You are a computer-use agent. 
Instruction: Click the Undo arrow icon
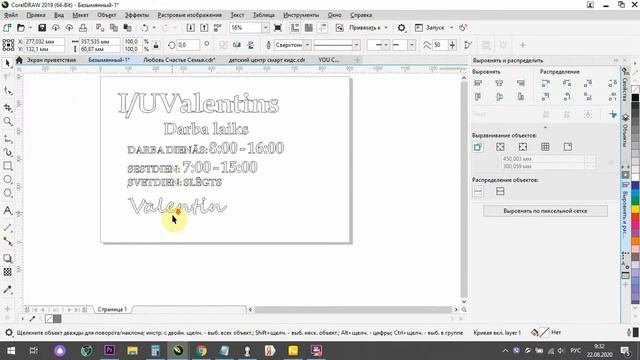(144, 28)
